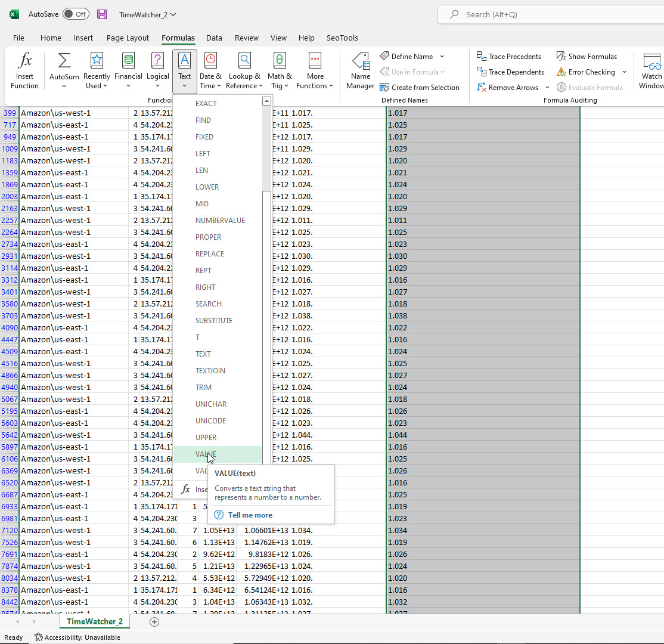
Task: Open the AutoSum sigma tool
Action: (x=64, y=70)
